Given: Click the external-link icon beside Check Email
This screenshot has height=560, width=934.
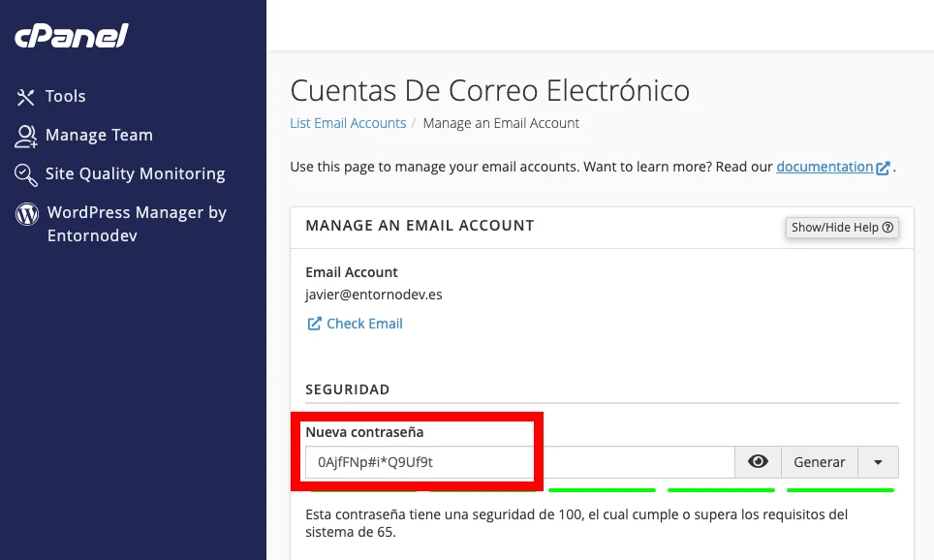Looking at the screenshot, I should tap(314, 324).
